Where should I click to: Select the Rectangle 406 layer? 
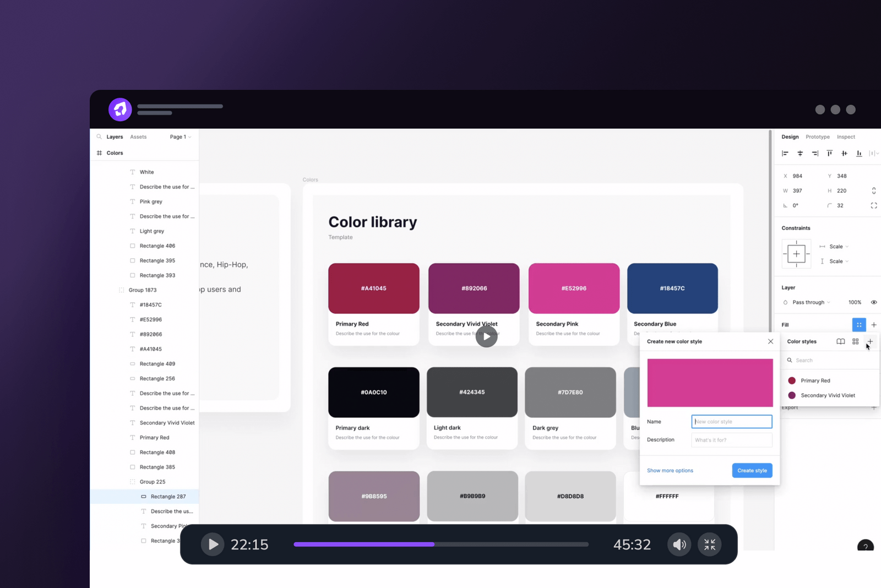click(144, 246)
